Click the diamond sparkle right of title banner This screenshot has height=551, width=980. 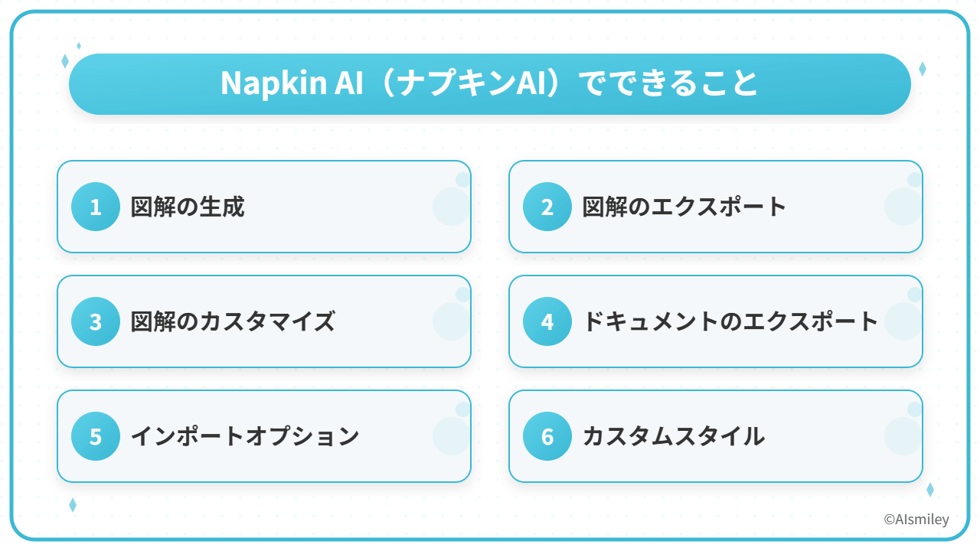[x=923, y=69]
